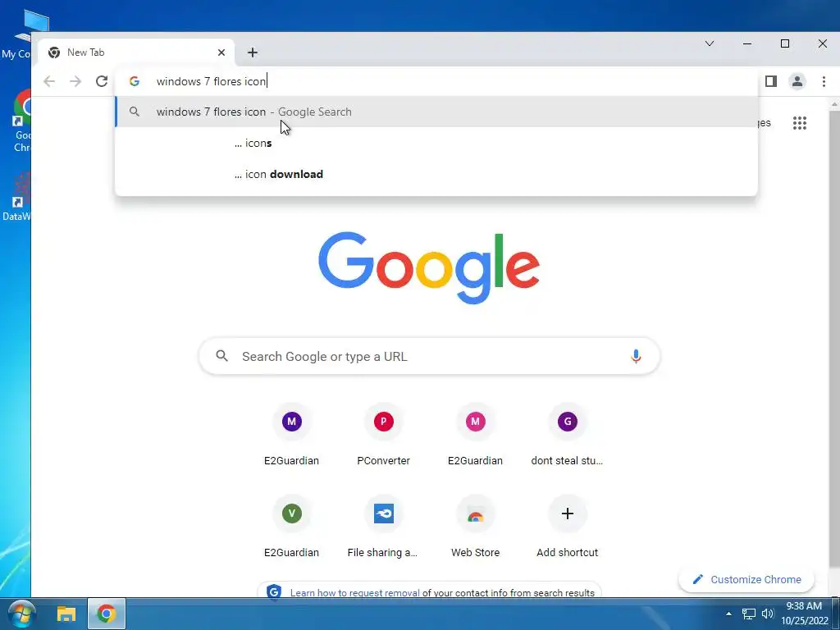
Task: Start voice search with the microphone
Action: [x=636, y=356]
